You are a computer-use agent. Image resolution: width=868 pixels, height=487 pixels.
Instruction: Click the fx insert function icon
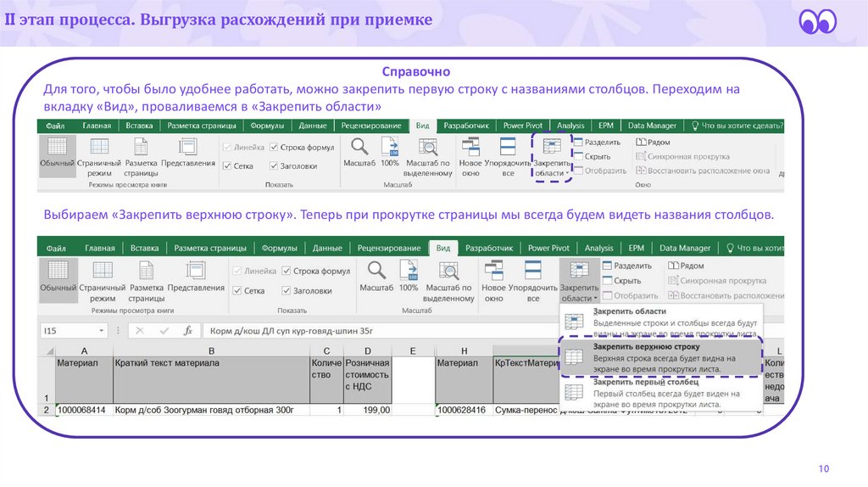tap(188, 331)
